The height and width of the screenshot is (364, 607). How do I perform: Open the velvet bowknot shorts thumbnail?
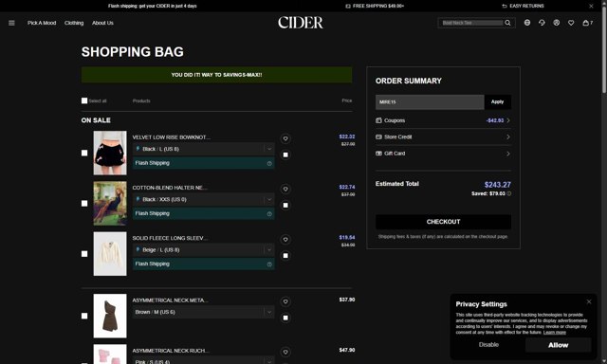click(110, 153)
